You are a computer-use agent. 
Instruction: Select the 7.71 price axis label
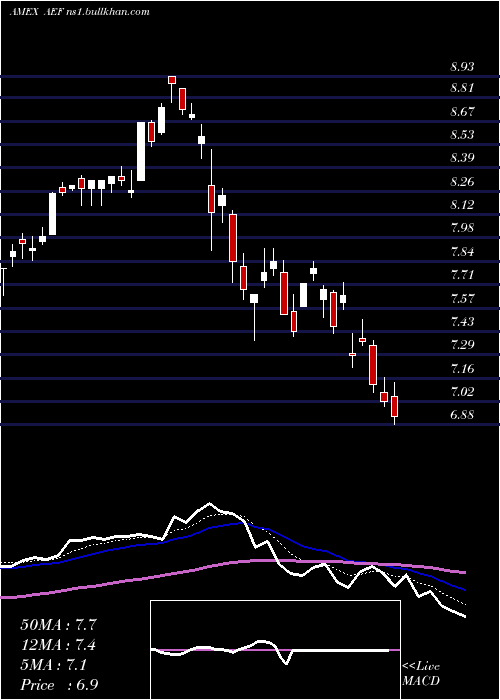(x=462, y=275)
